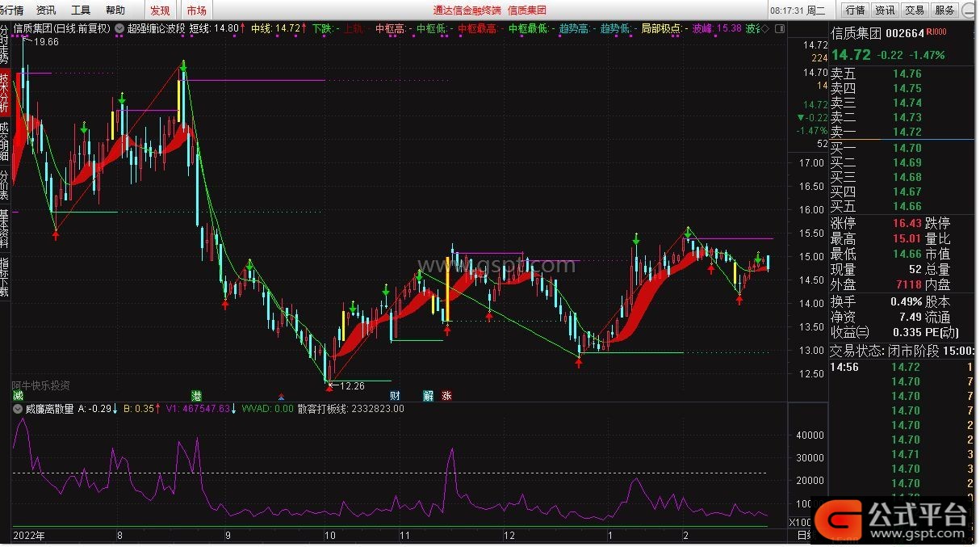Click the clock showing 08:17:31 周二
Image resolution: width=980 pixels, height=547 pixels.
click(798, 11)
